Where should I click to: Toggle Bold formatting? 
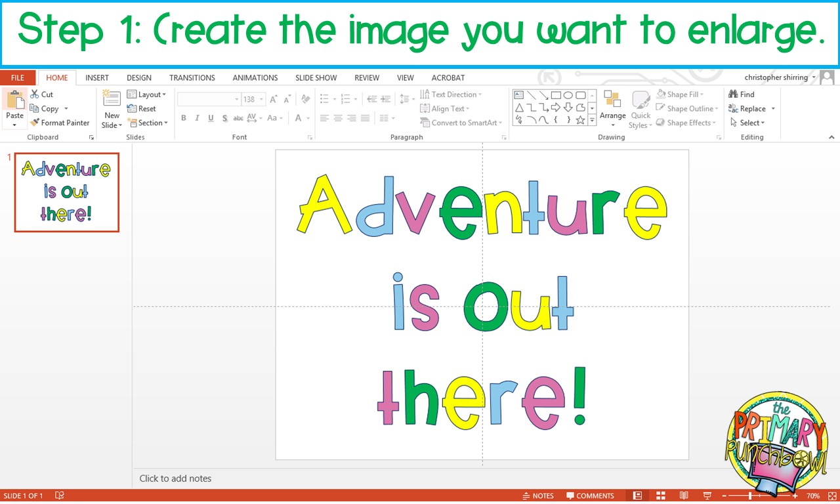184,118
